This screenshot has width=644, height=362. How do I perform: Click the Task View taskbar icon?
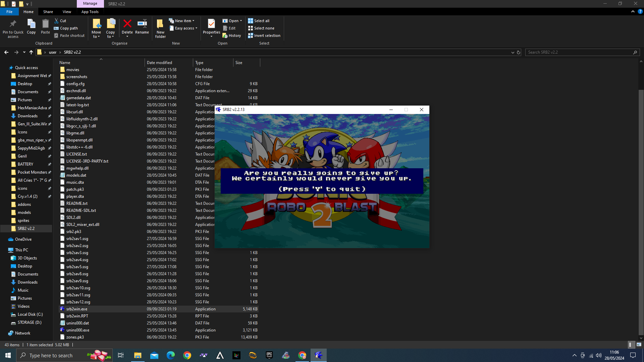tap(121, 355)
